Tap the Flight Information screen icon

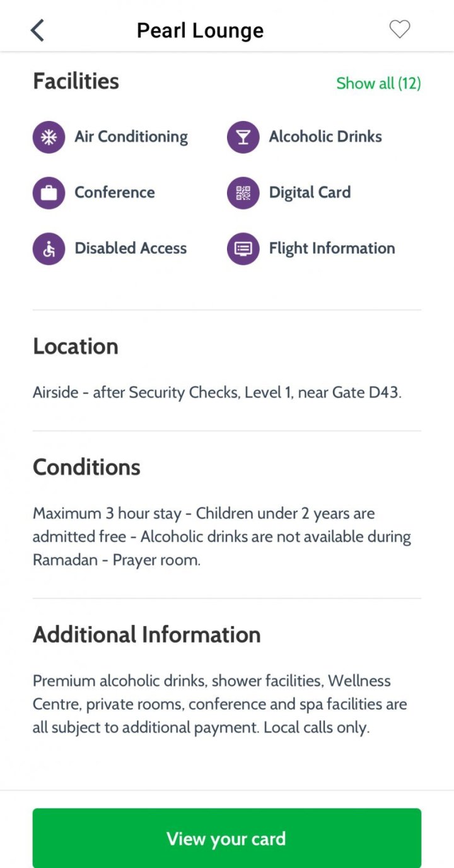tap(243, 248)
